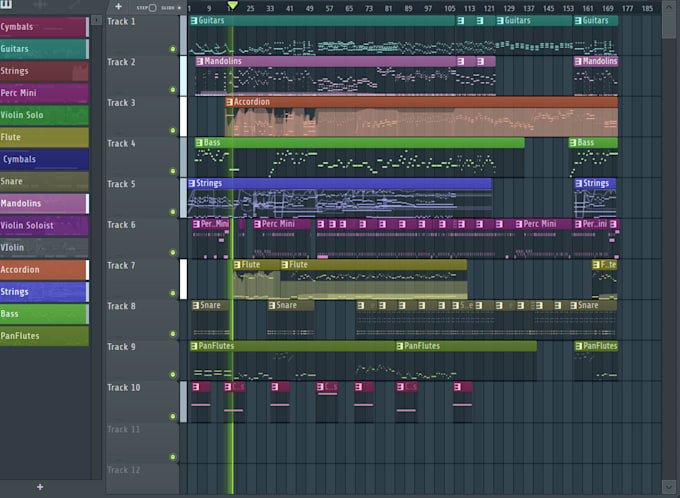Viewport: 680px width, 498px height.
Task: Click the green playhead marker on timeline
Action: click(x=232, y=5)
